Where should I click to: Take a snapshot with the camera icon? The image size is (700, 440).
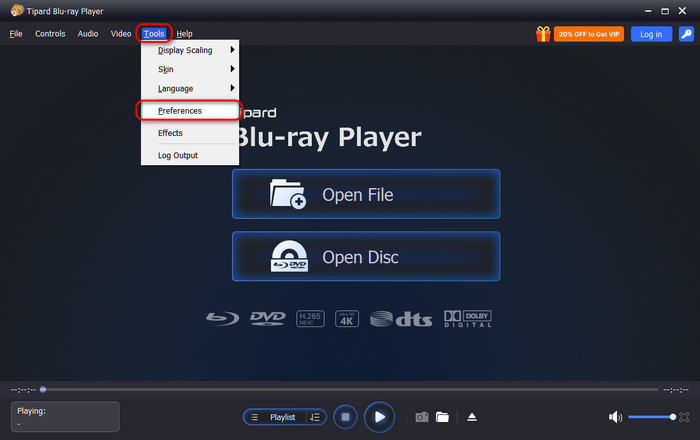[422, 417]
